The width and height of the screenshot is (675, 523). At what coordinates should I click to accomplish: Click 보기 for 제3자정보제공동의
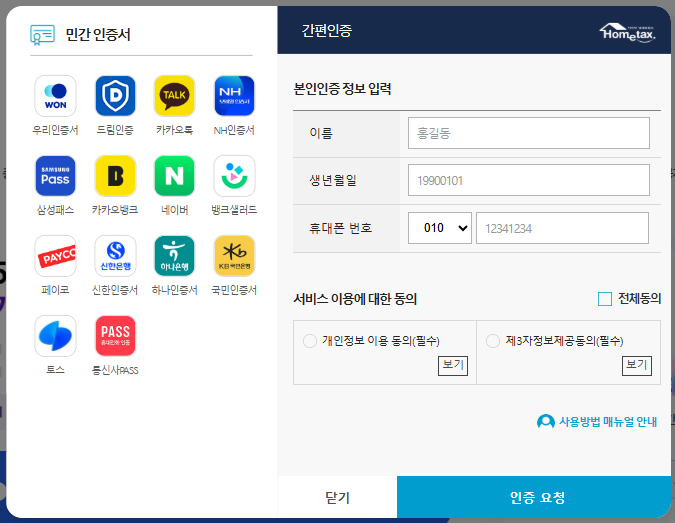[x=637, y=365]
